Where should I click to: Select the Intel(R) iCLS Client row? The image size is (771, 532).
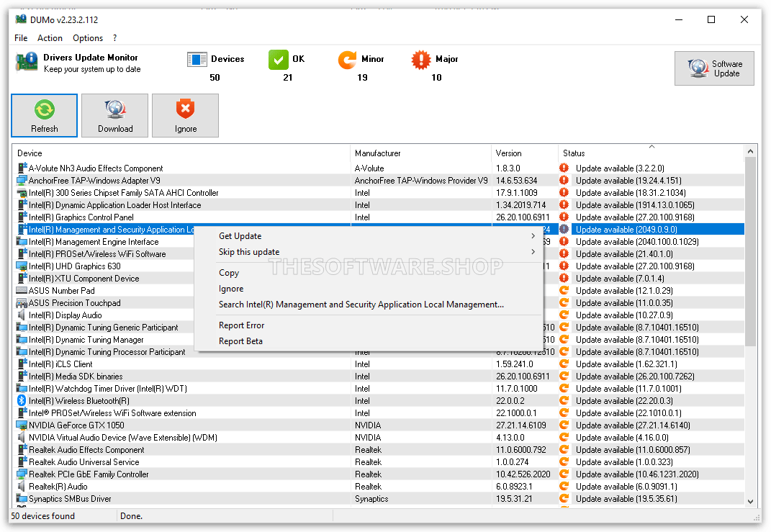tap(378, 364)
